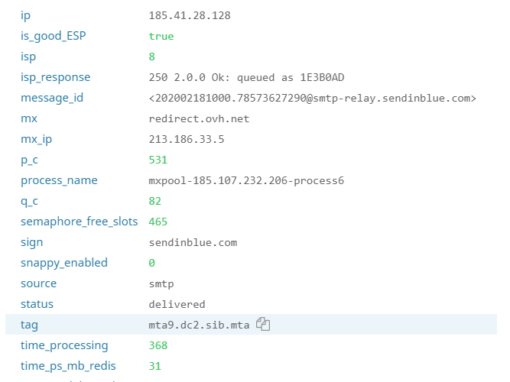Click the sign value sendinblue.com
The height and width of the screenshot is (382, 510).
[x=193, y=243]
